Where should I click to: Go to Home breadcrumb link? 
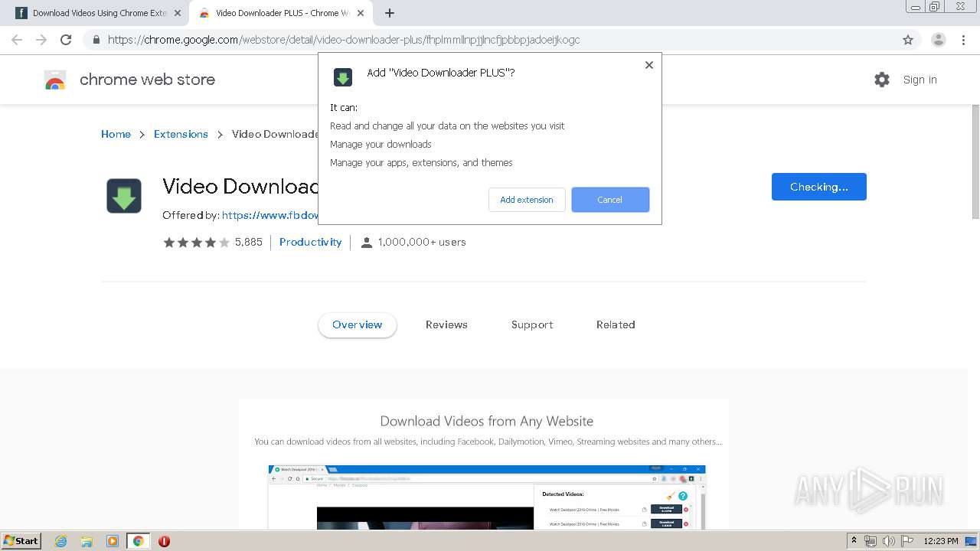116,134
